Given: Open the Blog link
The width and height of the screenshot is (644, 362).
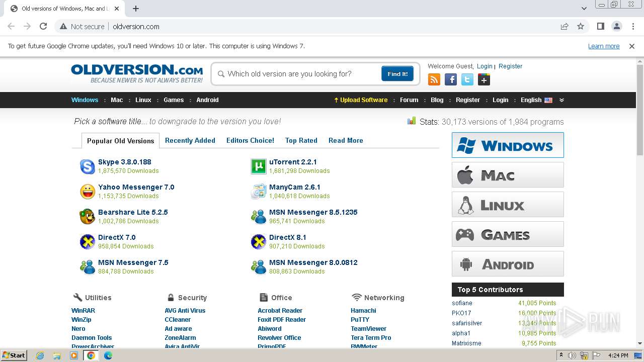Looking at the screenshot, I should (437, 100).
